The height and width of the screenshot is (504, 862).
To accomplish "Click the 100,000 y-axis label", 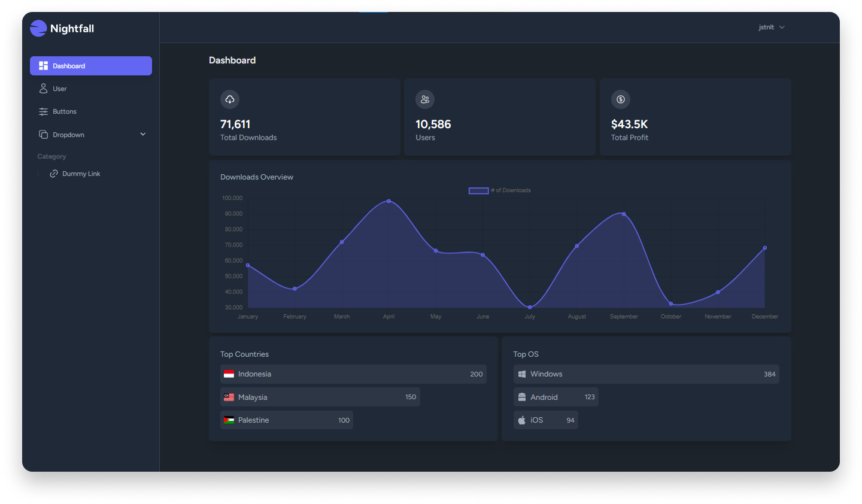I will (x=232, y=198).
